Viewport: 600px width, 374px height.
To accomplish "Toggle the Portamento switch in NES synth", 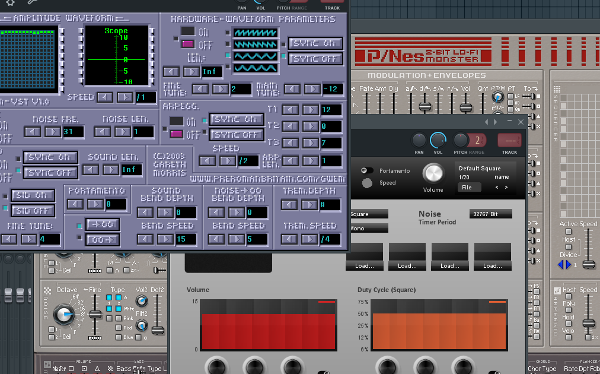I will point(367,170).
